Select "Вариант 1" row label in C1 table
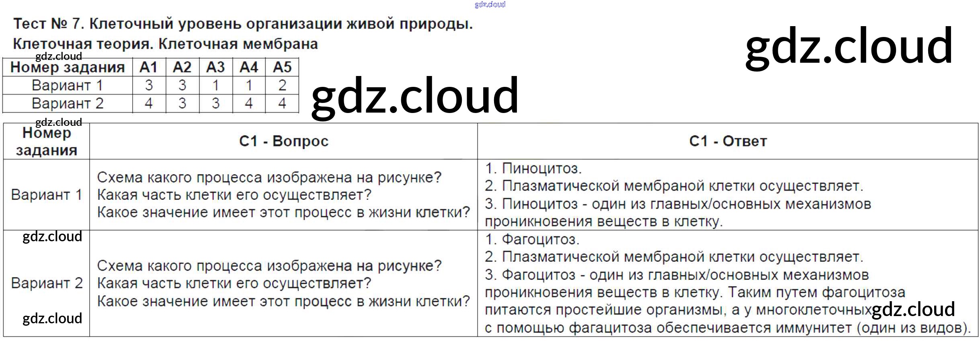This screenshot has height=343, width=980. point(46,195)
